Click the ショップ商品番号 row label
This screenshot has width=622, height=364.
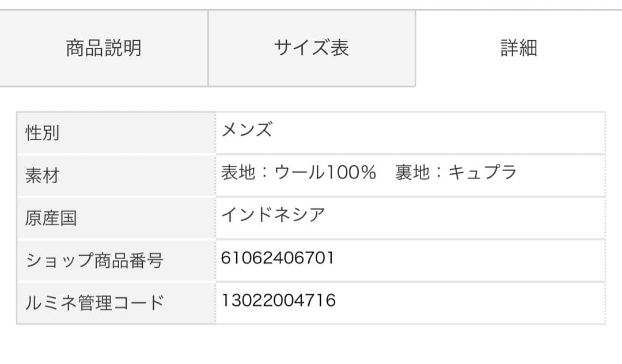tap(94, 261)
